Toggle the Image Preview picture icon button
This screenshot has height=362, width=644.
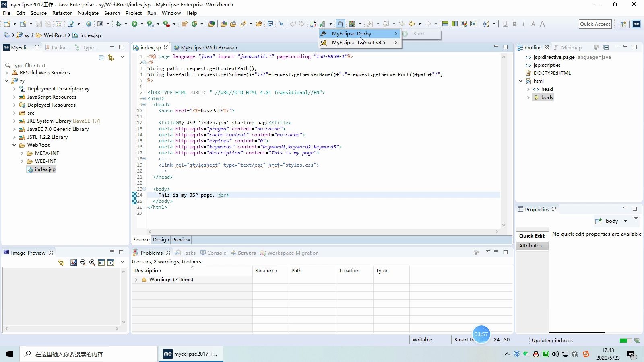(74, 263)
